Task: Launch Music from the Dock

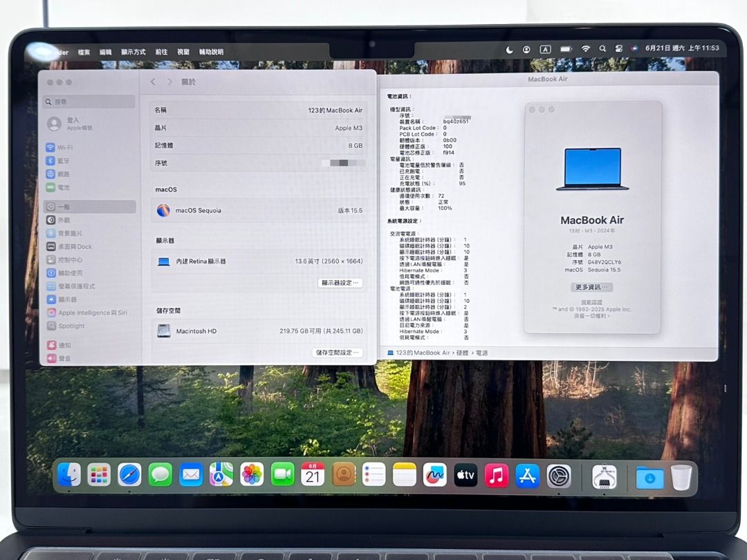Action: tap(497, 475)
